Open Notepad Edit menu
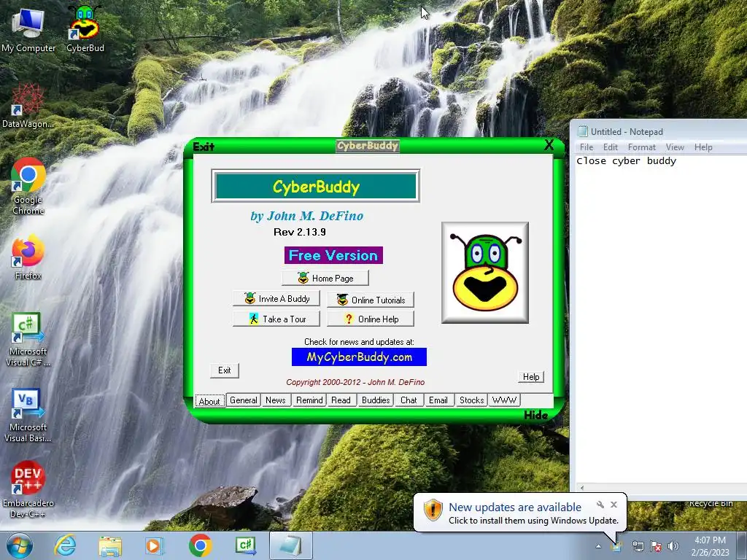 [x=611, y=147]
